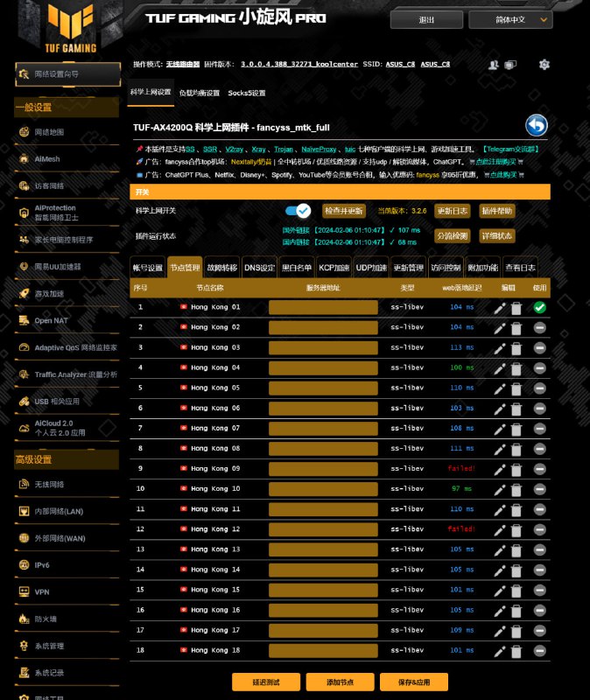
Task: Switch to the load balancing settings tab
Action: pyautogui.click(x=200, y=93)
